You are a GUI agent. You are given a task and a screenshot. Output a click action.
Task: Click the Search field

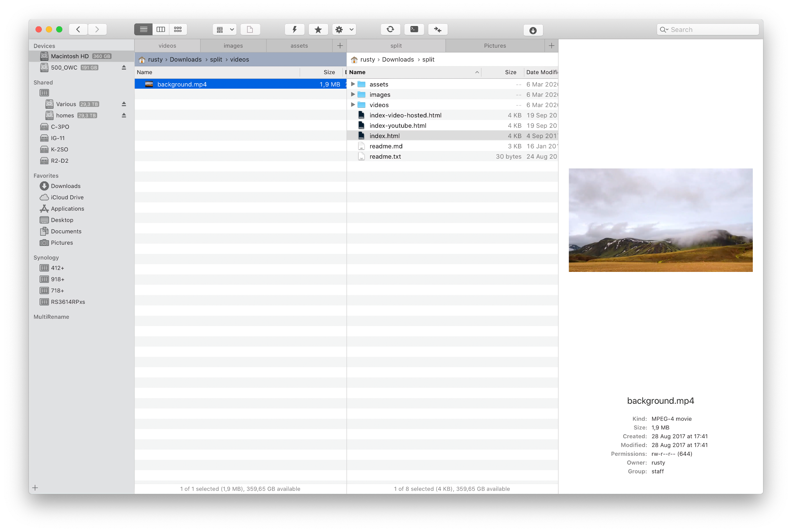pyautogui.click(x=708, y=30)
